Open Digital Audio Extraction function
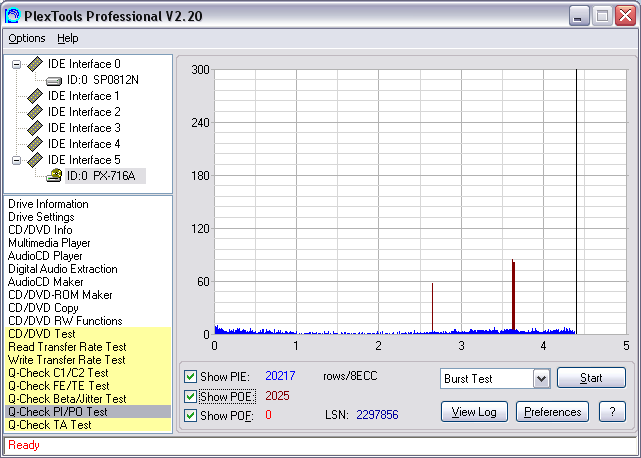Viewport: 641px width, 458px height. (63, 269)
